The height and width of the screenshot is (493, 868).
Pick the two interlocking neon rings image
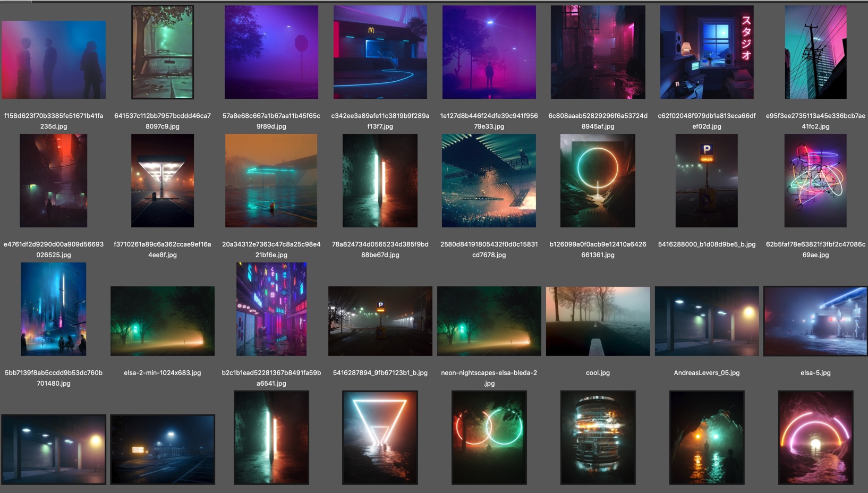coord(489,437)
